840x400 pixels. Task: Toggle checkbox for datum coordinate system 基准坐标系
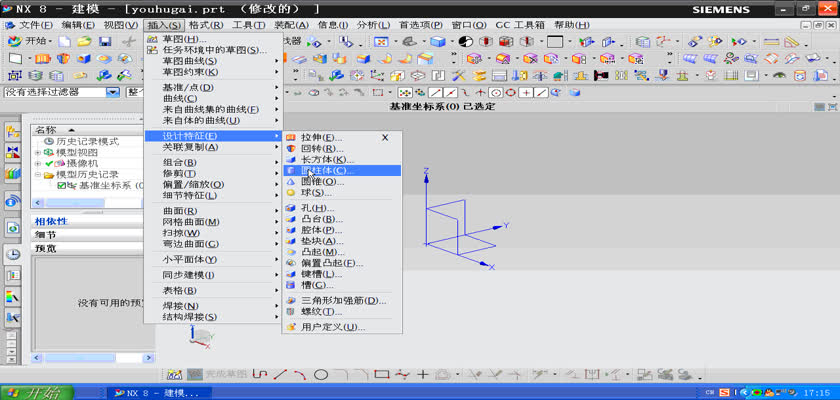click(62, 185)
